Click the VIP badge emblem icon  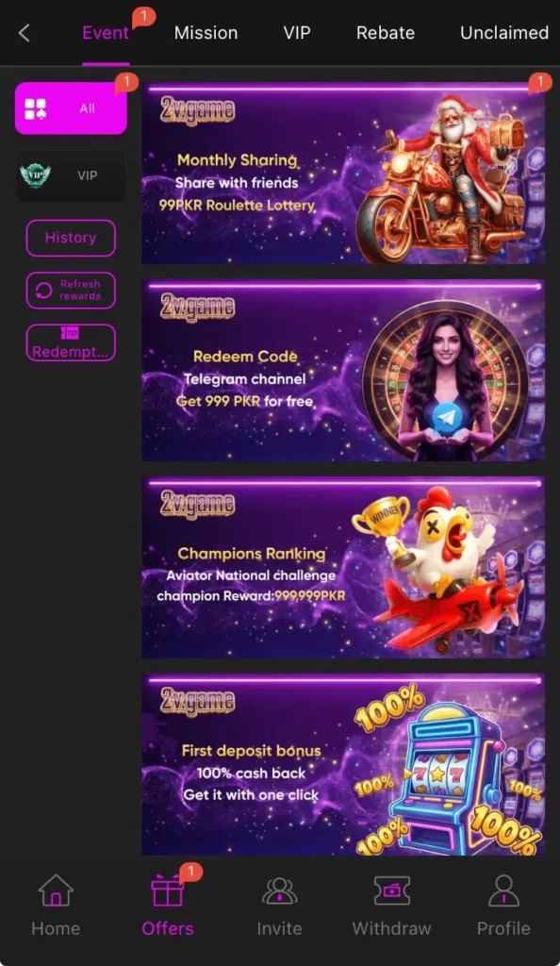(35, 175)
